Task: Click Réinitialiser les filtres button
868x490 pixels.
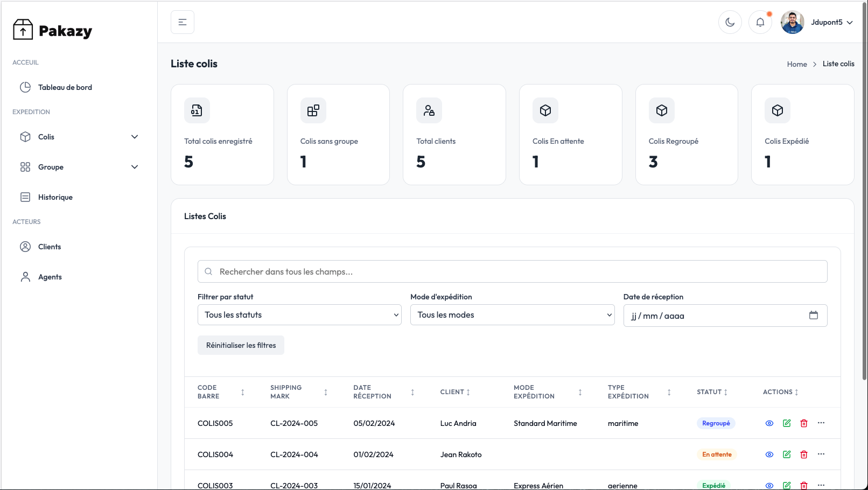Action: [241, 345]
